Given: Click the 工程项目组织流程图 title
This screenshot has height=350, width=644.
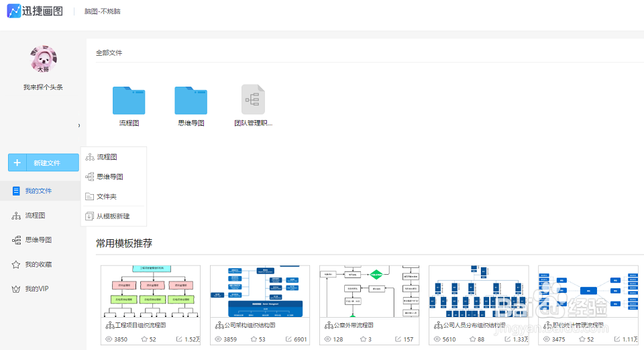Looking at the screenshot, I should [x=140, y=325].
